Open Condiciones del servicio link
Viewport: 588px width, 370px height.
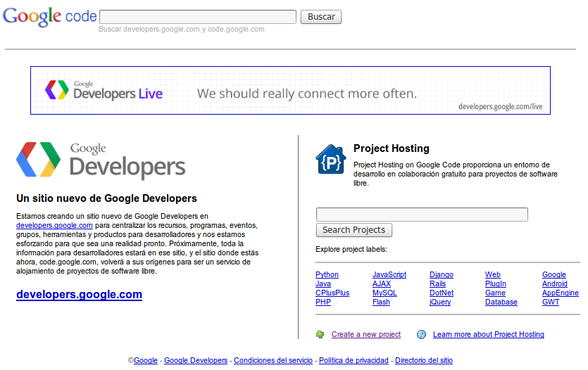[273, 360]
